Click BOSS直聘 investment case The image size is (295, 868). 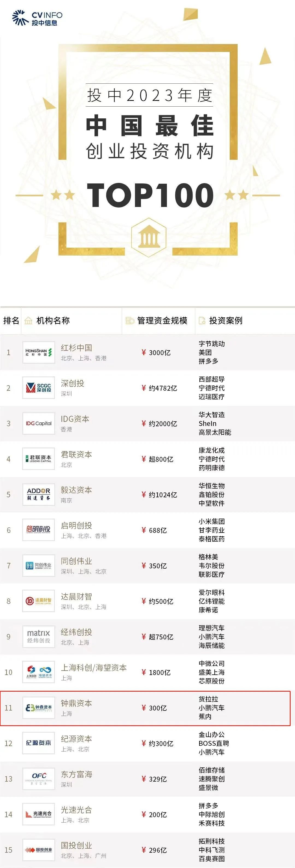[x=214, y=743]
